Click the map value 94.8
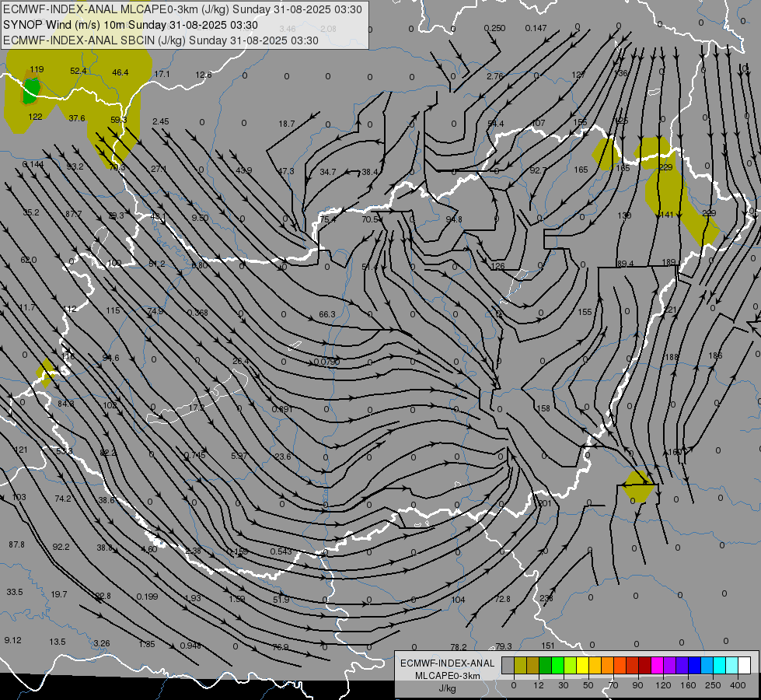This screenshot has width=761, height=700. (x=454, y=219)
